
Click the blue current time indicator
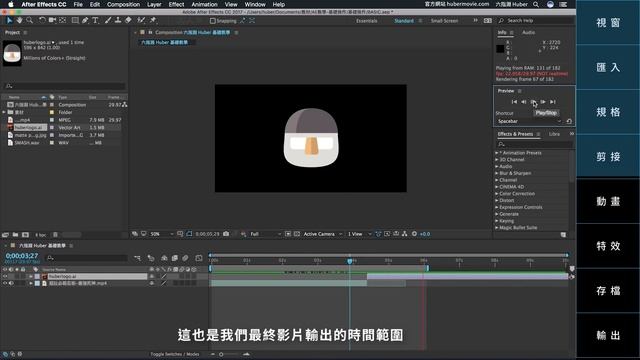[x=350, y=260]
